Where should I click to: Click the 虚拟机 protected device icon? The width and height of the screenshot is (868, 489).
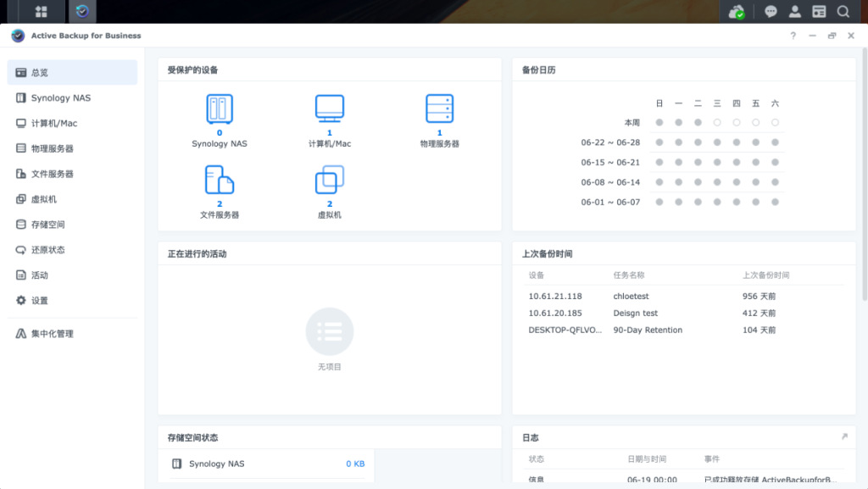coord(330,180)
